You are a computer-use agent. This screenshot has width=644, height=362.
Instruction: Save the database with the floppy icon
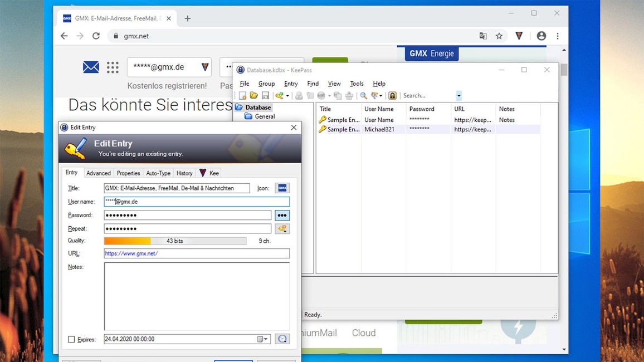point(265,96)
